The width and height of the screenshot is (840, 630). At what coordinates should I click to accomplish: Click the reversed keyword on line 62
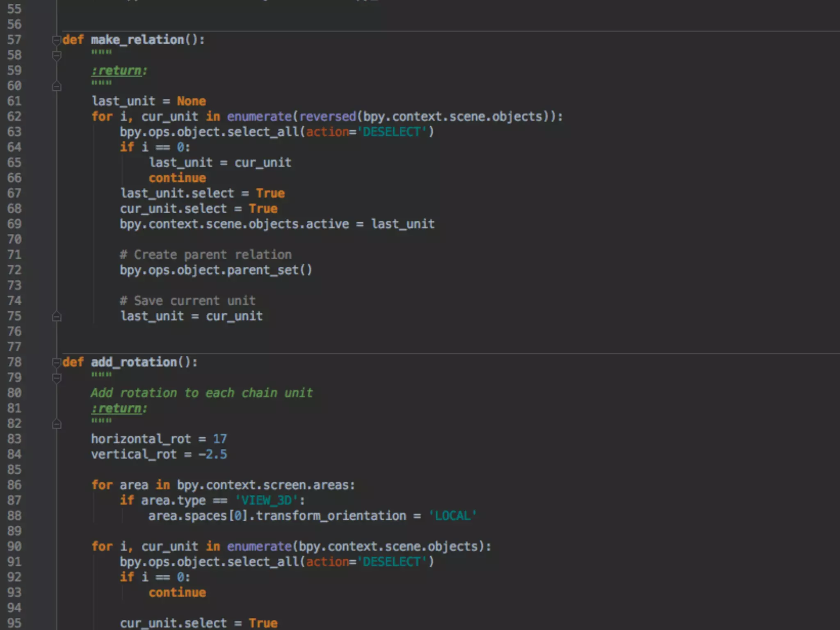[x=328, y=116]
